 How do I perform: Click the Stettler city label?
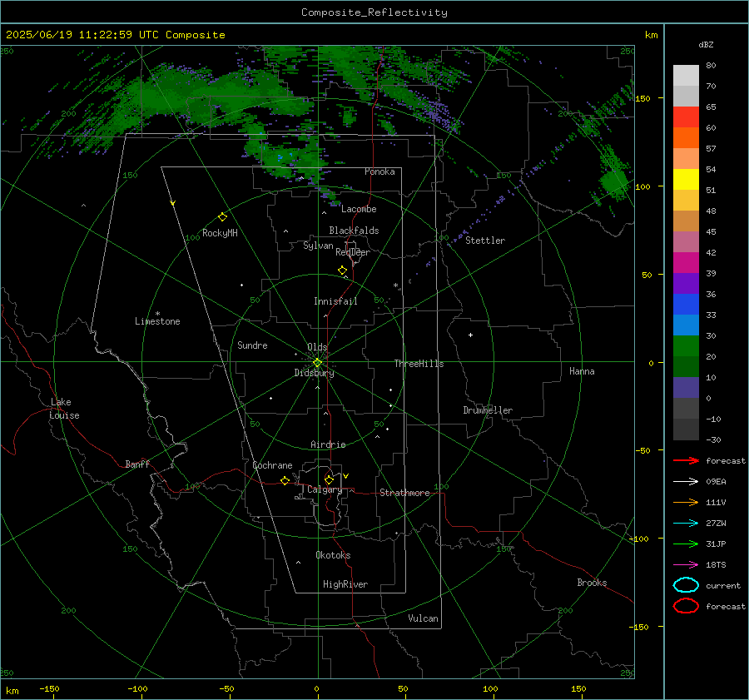[x=485, y=241]
